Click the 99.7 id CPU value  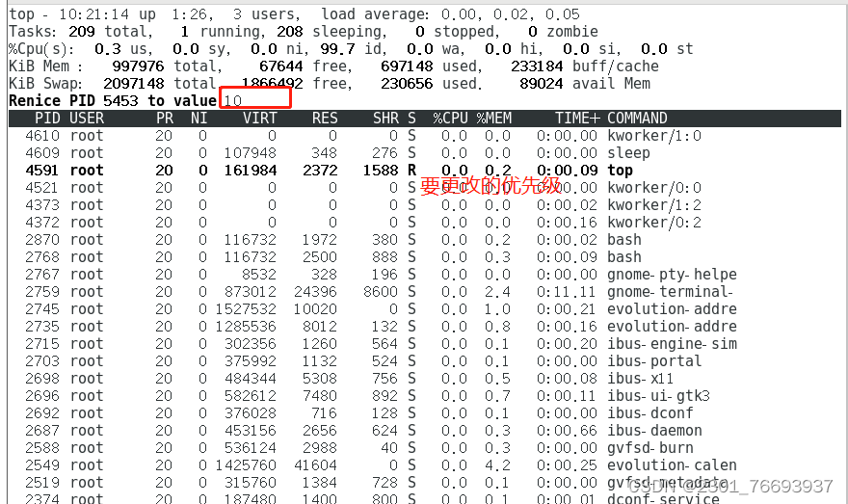[x=351, y=49]
